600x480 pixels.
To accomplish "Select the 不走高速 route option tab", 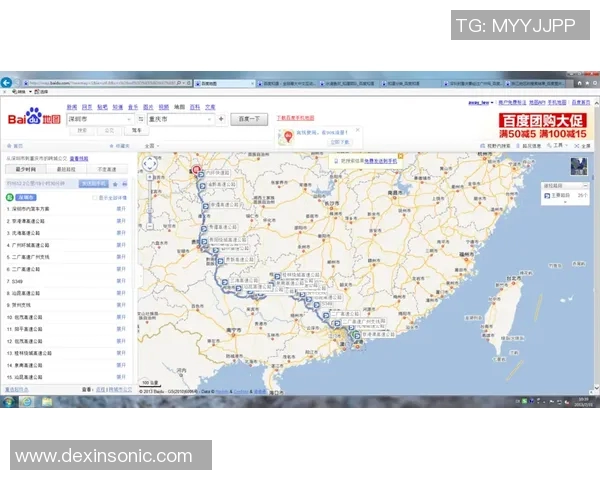I will click(110, 170).
